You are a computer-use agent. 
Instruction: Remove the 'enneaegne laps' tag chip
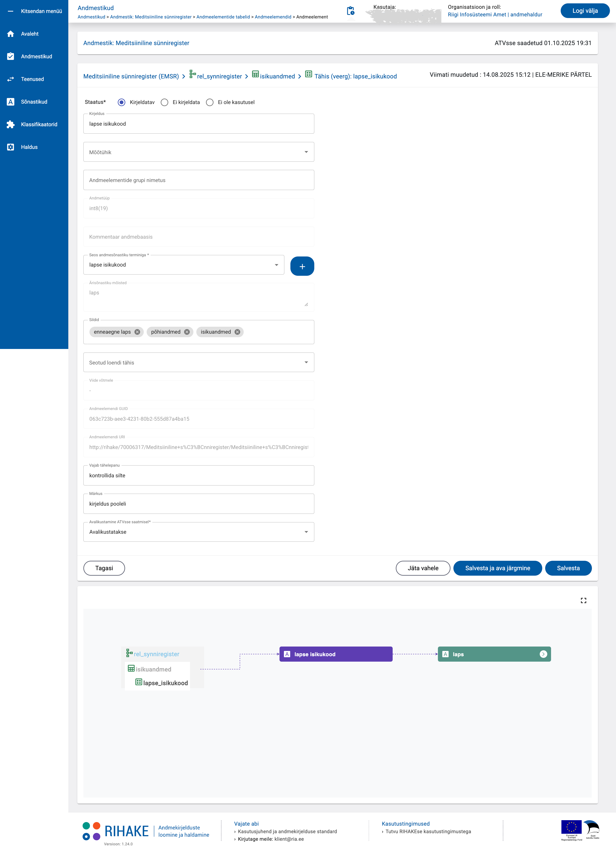[137, 332]
